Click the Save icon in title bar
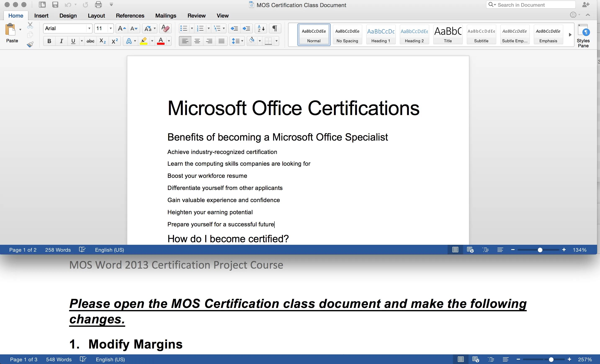This screenshot has width=600, height=364. point(55,5)
